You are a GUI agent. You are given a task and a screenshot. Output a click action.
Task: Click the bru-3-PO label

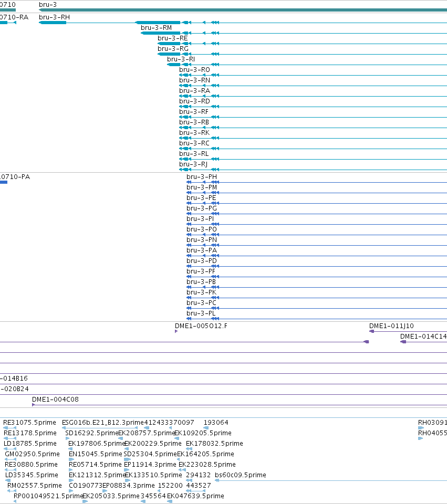click(x=202, y=229)
